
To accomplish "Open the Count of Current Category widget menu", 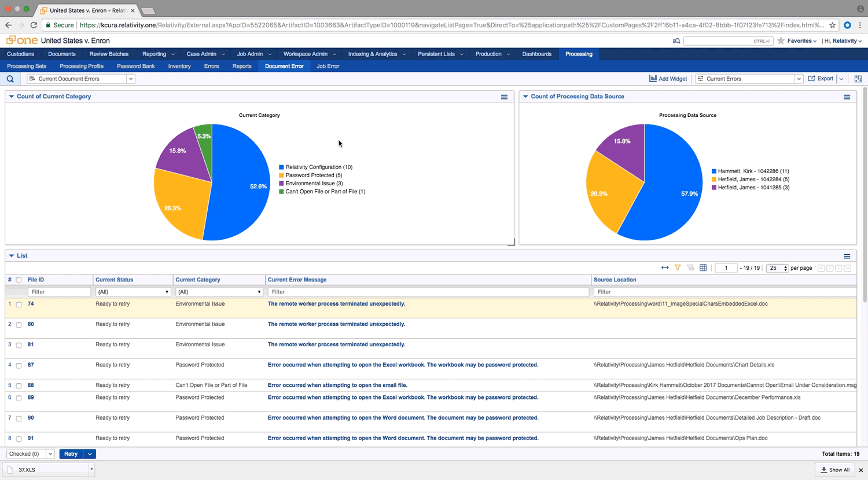I will (504, 97).
